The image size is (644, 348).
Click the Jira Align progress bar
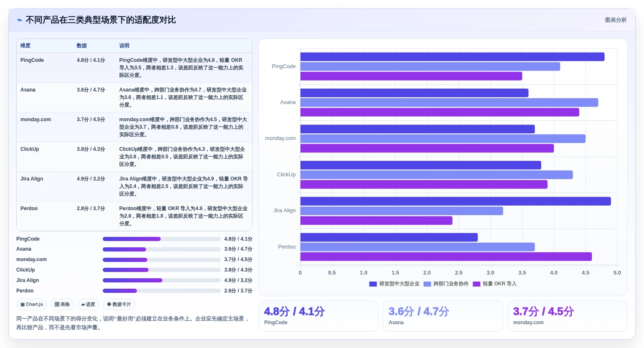162,280
